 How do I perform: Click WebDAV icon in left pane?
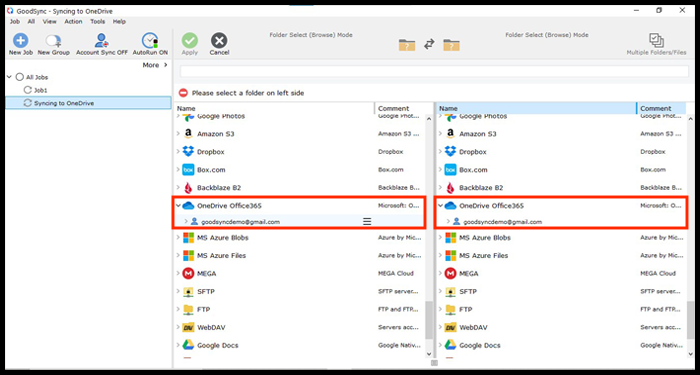188,327
